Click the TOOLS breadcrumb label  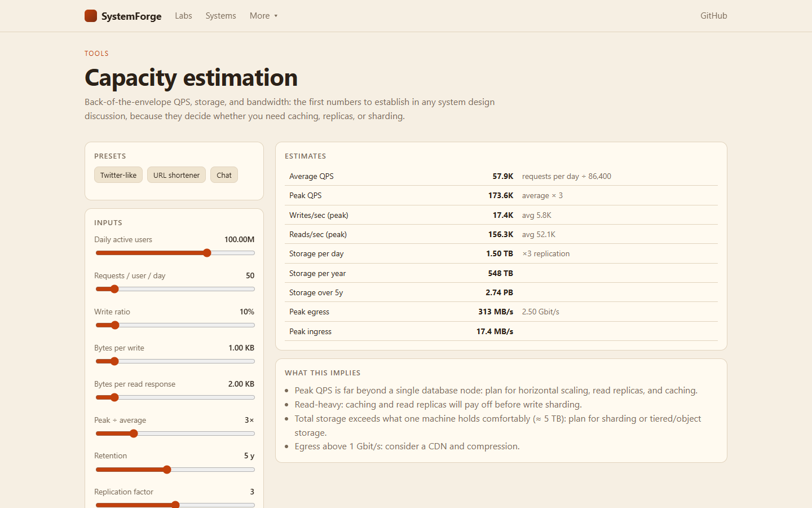[x=96, y=54]
